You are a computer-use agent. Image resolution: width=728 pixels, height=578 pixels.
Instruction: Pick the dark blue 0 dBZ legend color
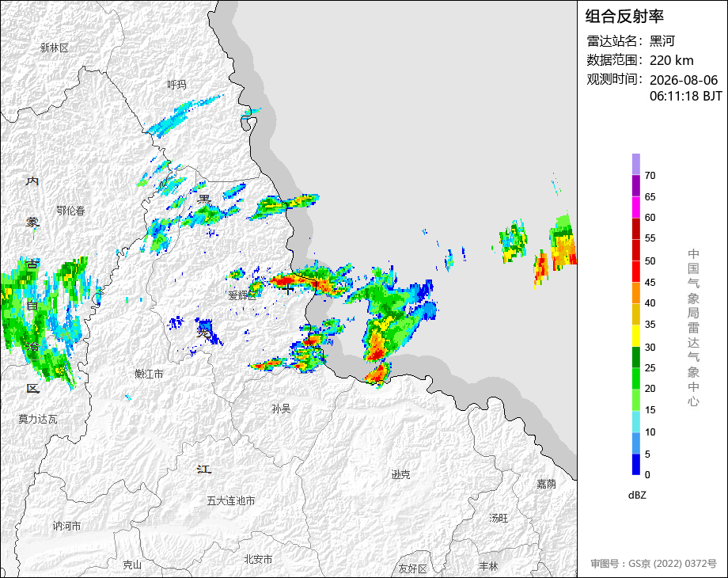tap(636, 464)
